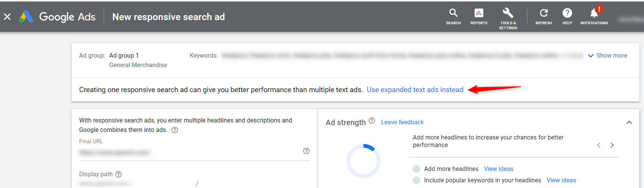
Task: Click help icon after 'combines them into ads'
Action: (175, 130)
